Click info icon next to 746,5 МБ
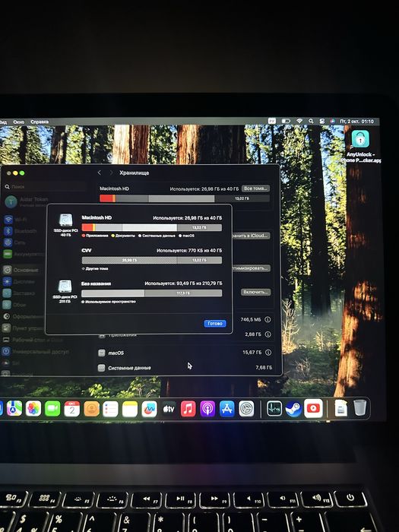399x532 pixels. point(268,319)
